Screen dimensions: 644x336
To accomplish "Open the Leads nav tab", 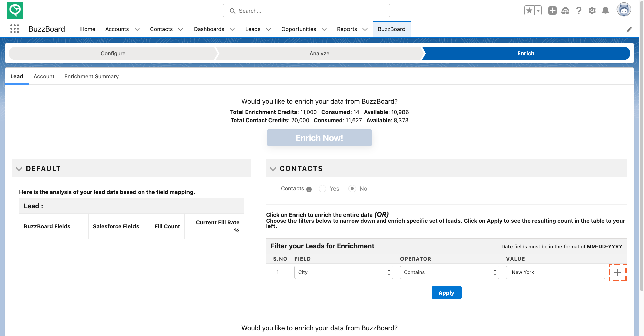I will [253, 29].
